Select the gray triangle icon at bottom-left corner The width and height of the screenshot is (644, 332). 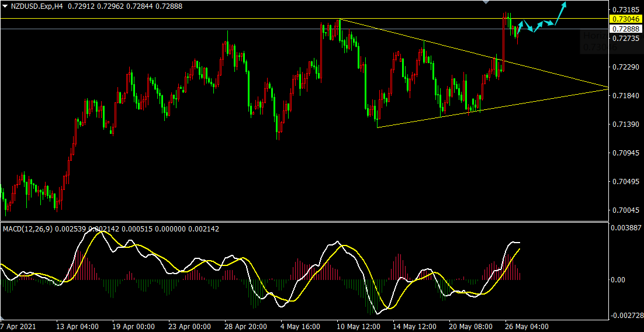click(x=2, y=319)
